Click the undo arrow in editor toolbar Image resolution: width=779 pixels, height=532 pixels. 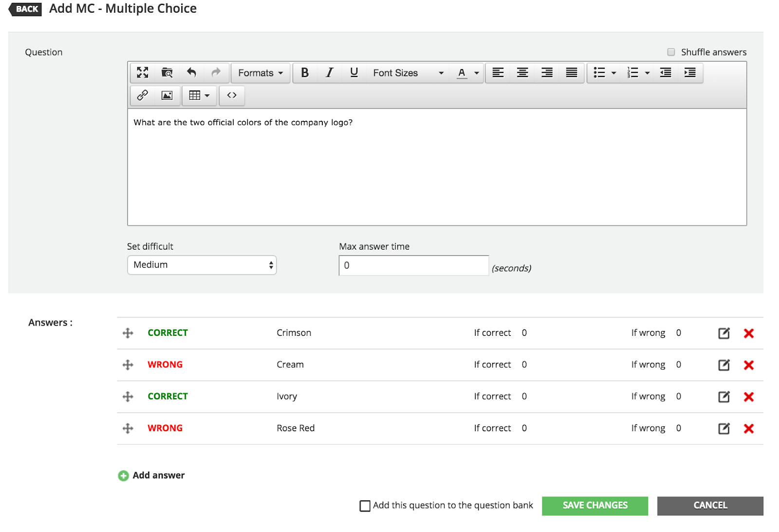pyautogui.click(x=191, y=73)
